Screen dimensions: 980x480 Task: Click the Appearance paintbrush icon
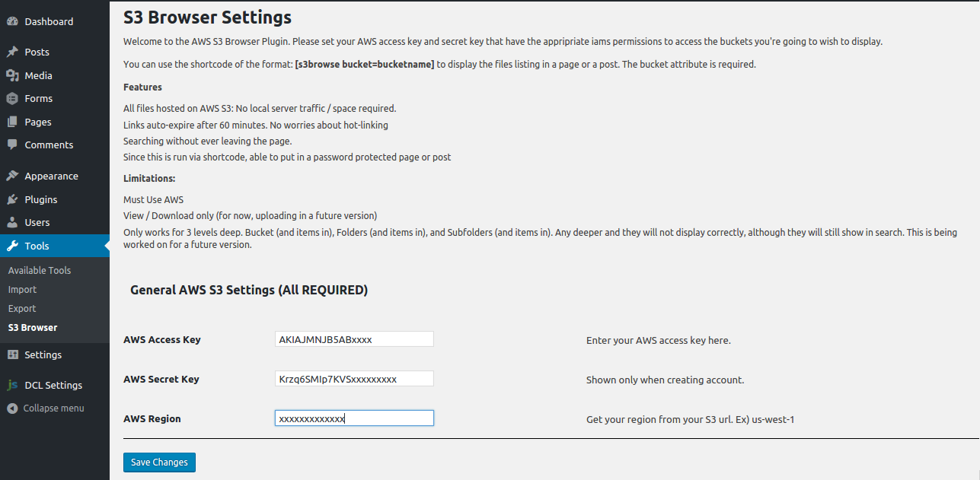[x=12, y=176]
